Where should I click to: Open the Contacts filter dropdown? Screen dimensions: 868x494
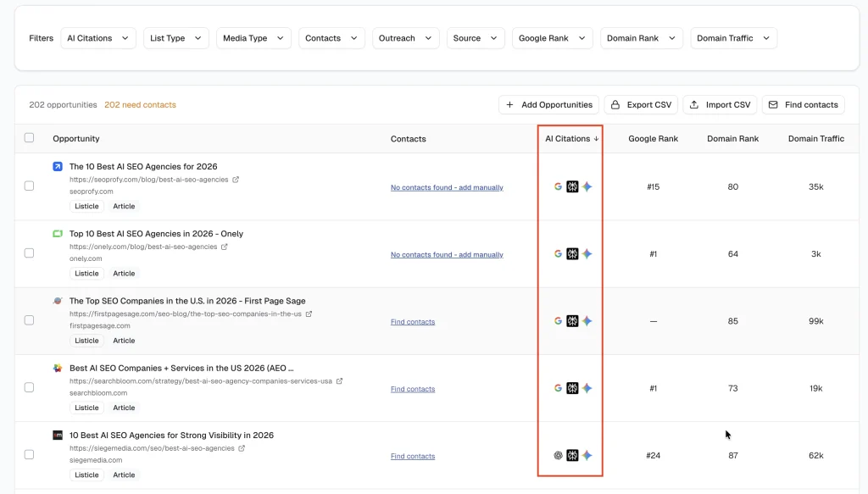(331, 38)
